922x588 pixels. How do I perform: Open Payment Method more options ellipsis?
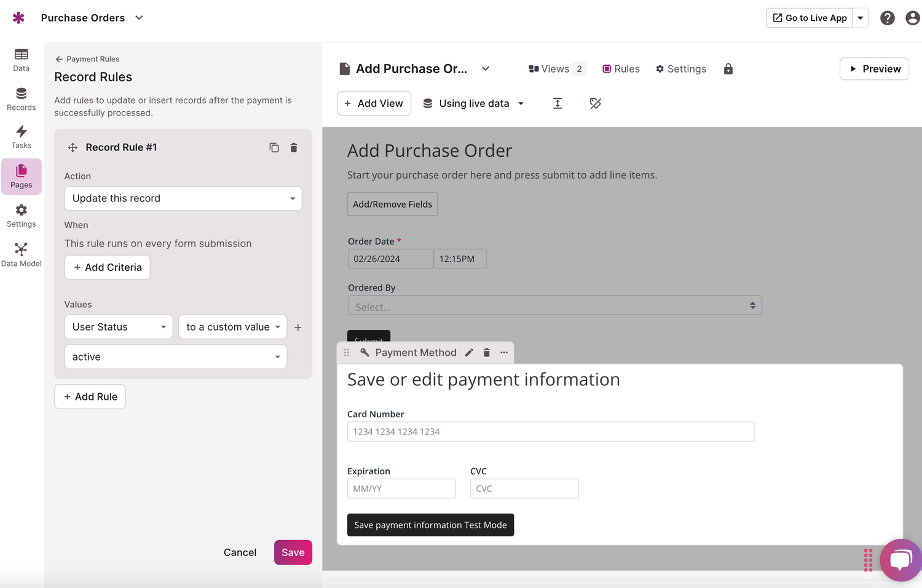click(504, 353)
